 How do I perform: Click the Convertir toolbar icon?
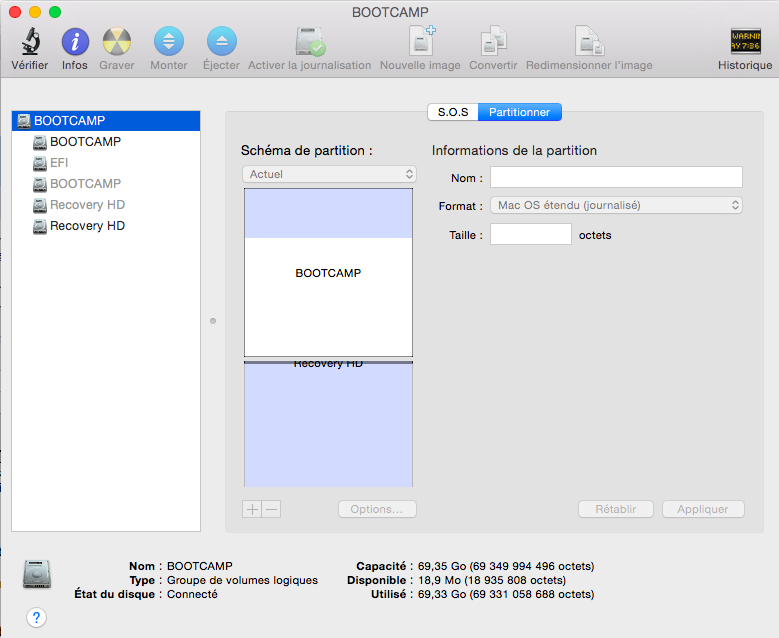pos(493,41)
